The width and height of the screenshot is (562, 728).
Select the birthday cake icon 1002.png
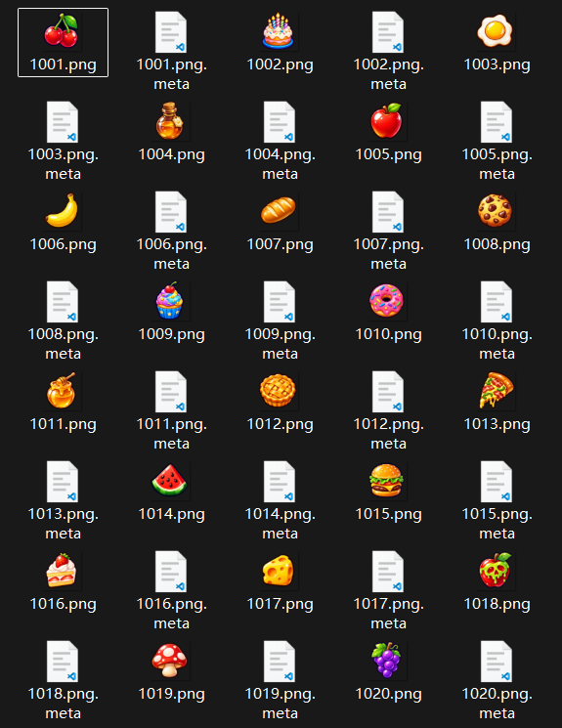click(x=279, y=31)
